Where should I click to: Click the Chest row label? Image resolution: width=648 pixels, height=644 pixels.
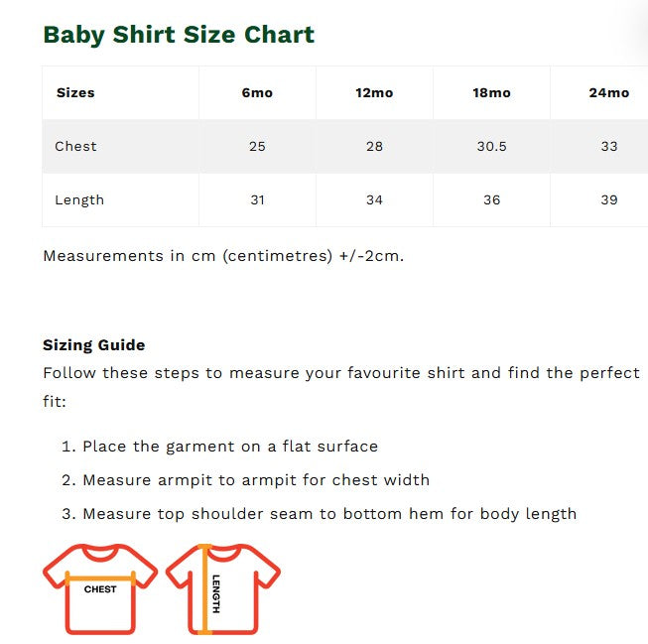coord(75,147)
